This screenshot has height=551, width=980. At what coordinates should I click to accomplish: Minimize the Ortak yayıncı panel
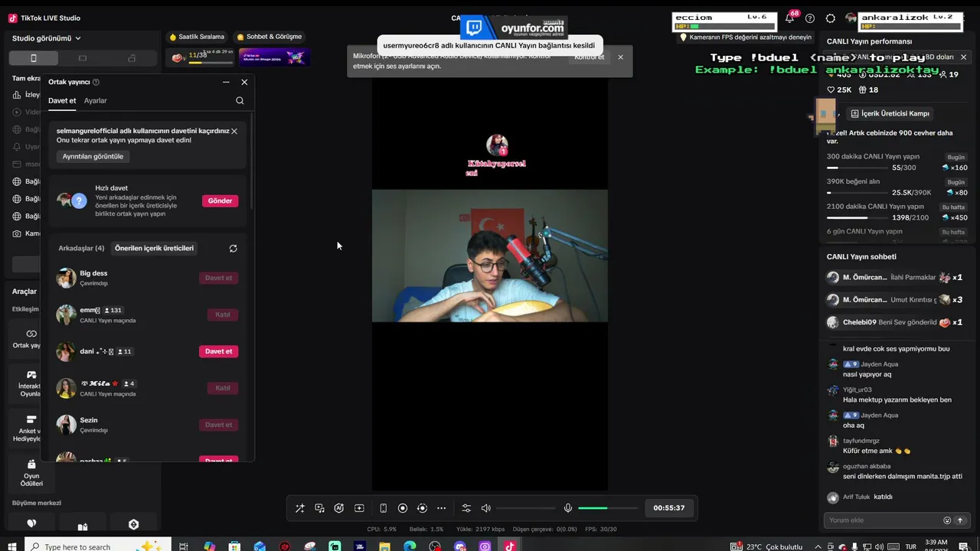pyautogui.click(x=226, y=82)
